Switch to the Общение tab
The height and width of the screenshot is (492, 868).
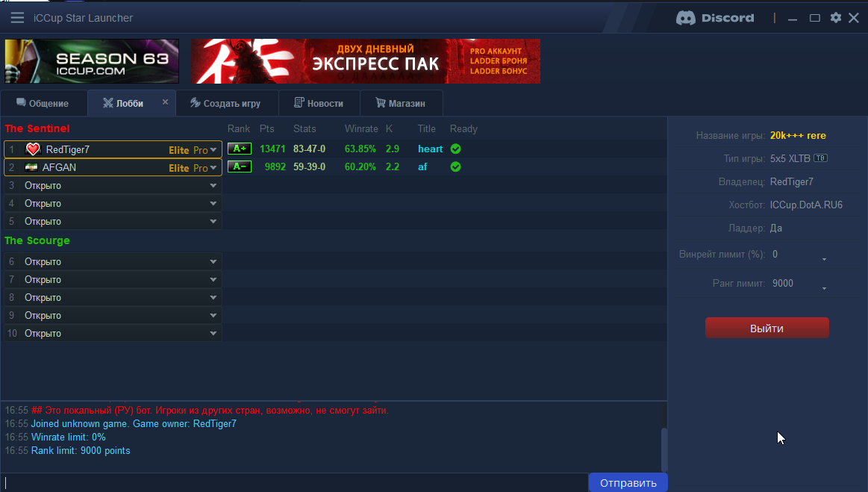pyautogui.click(x=43, y=103)
